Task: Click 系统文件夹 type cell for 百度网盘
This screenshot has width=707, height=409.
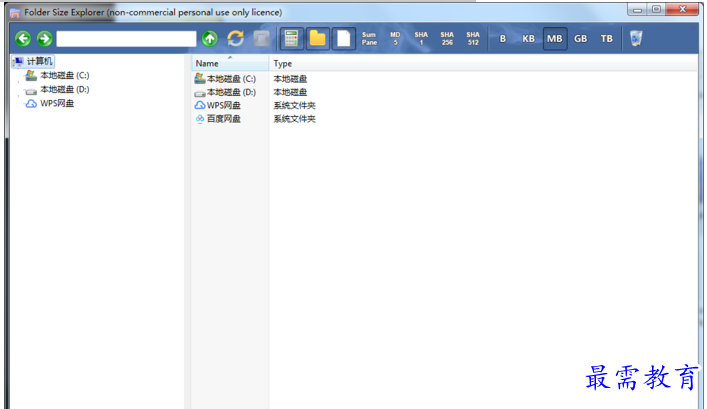Action: click(x=294, y=119)
